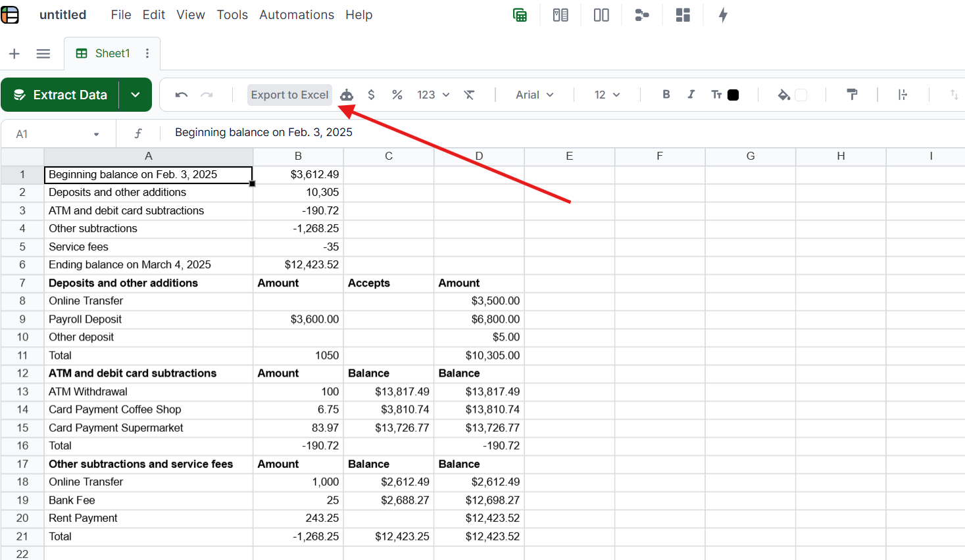Open the font size 12 dropdown
The height and width of the screenshot is (560, 965).
tap(606, 95)
